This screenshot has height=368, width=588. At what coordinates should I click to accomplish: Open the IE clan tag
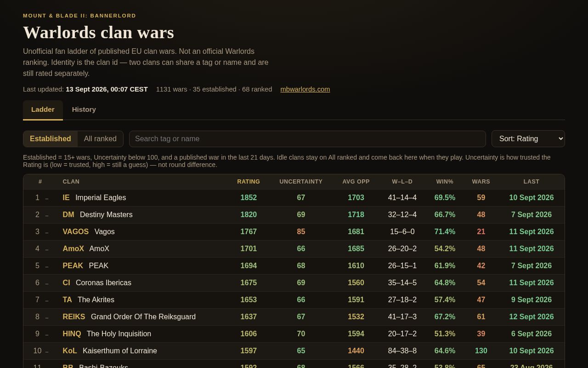pyautogui.click(x=66, y=198)
